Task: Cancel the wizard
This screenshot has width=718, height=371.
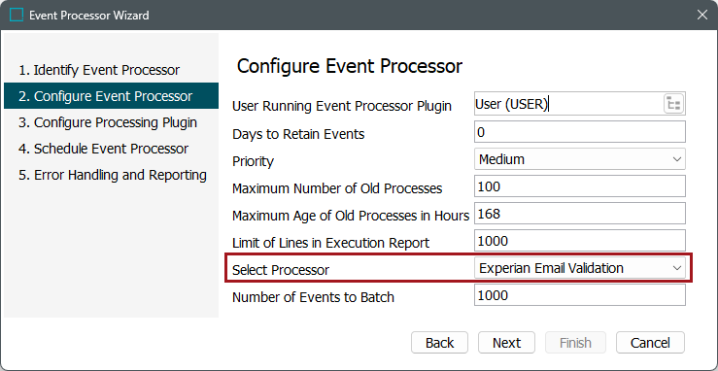Action: (650, 343)
